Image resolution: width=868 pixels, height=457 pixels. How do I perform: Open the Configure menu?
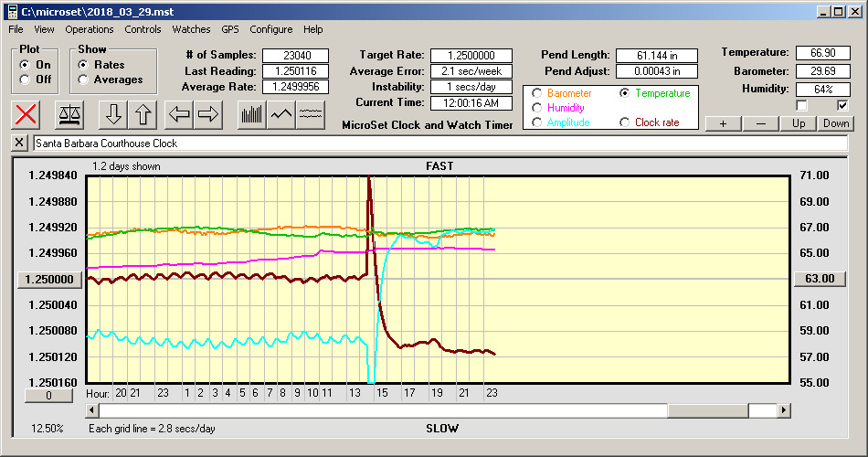click(x=271, y=29)
